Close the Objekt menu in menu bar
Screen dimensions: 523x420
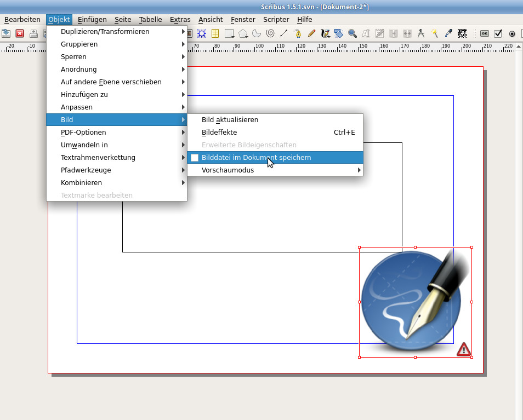tap(59, 20)
